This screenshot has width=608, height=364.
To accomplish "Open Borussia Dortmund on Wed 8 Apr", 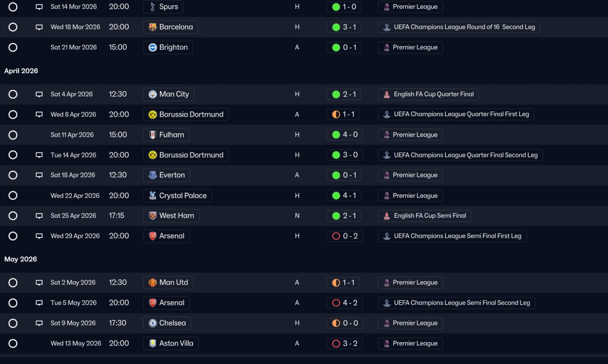I will (186, 114).
